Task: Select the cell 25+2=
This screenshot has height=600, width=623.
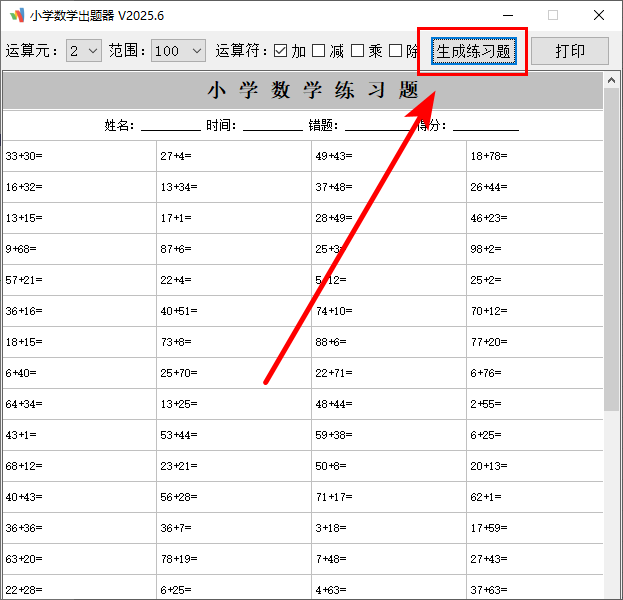Action: click(x=535, y=280)
